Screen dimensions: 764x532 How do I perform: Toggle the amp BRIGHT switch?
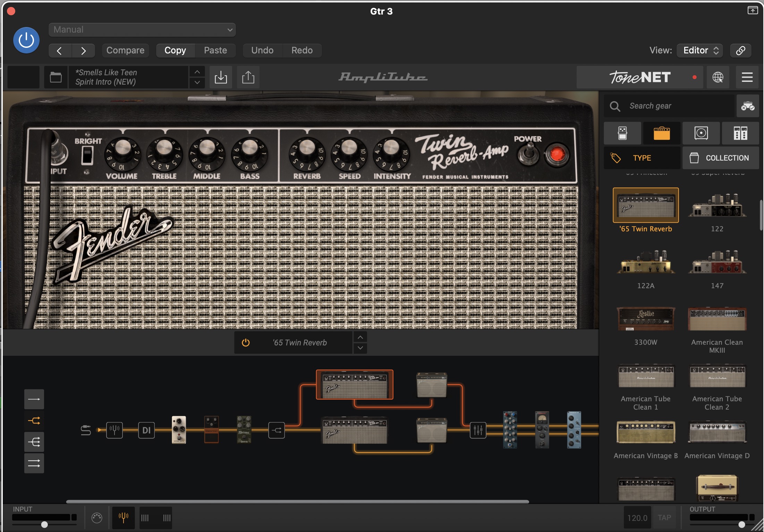click(87, 155)
